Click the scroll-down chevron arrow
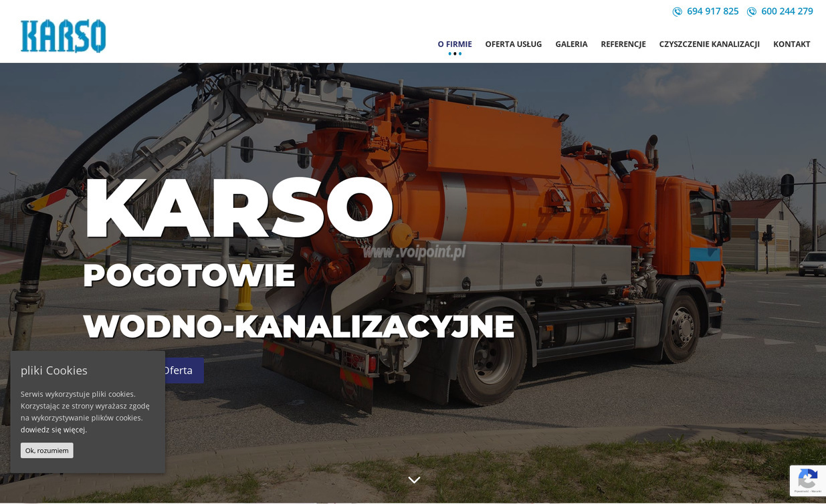The height and width of the screenshot is (504, 826). click(414, 479)
